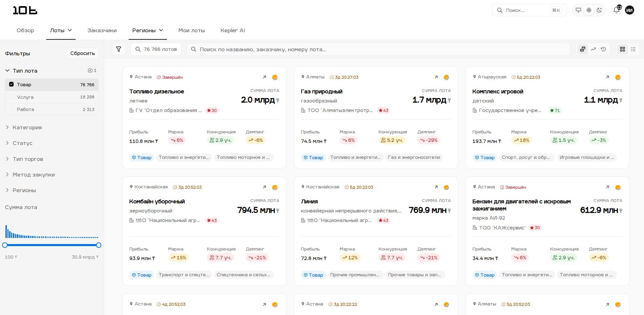Click the maximum handle of Сумма лота slider
This screenshot has width=644, height=315.
tap(99, 245)
